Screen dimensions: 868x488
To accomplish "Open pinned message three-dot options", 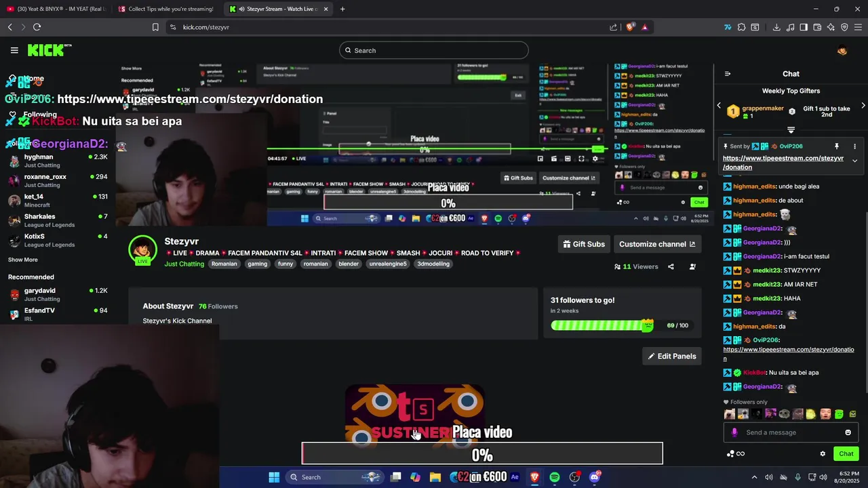I will click(x=854, y=146).
